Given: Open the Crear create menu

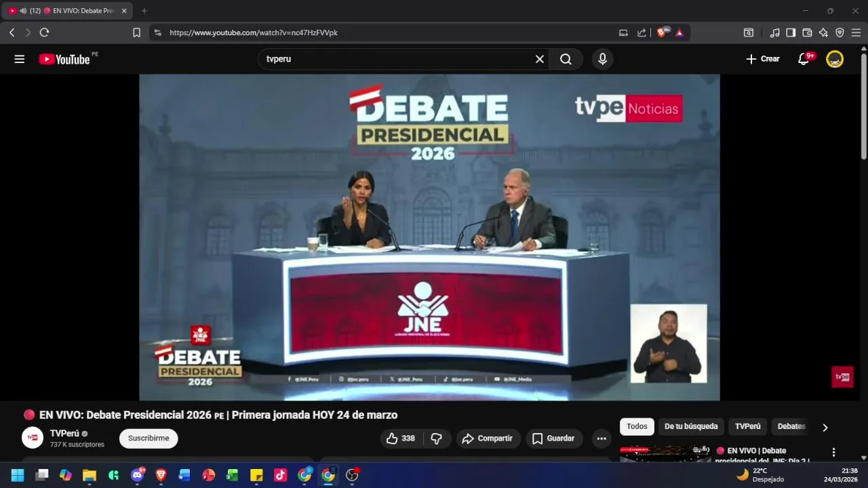Looking at the screenshot, I should point(763,59).
